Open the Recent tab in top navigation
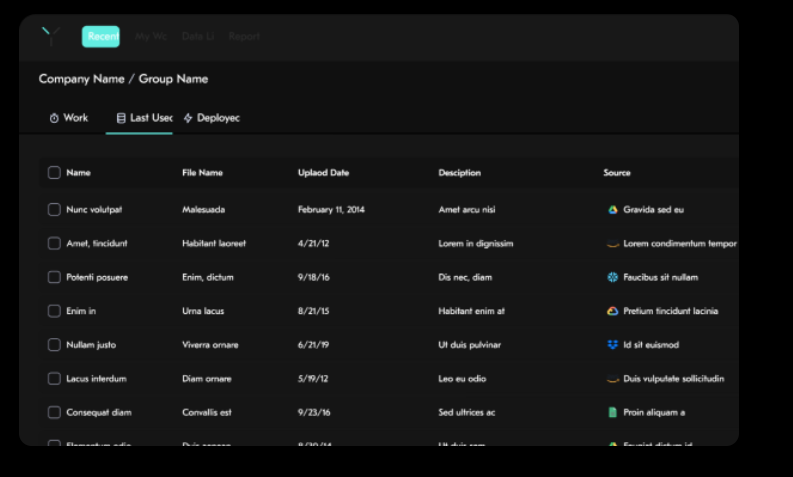The height and width of the screenshot is (477, 793). (101, 37)
